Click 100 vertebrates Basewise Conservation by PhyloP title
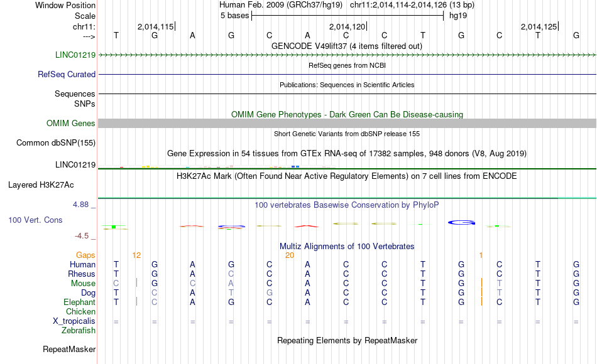597x364 pixels. pos(347,205)
